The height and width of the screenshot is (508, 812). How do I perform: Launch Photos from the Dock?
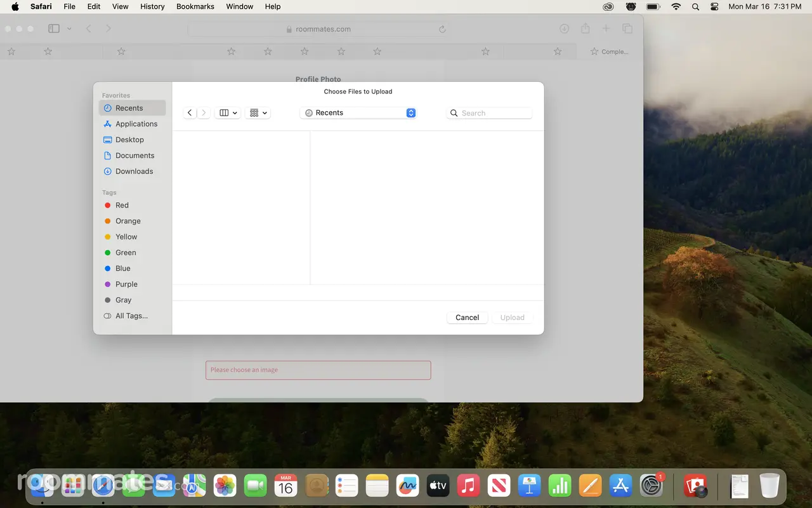(225, 486)
